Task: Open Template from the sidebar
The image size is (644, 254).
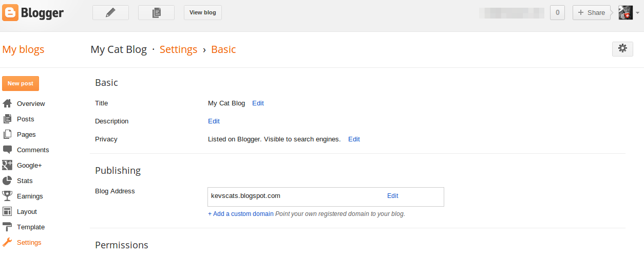Action: 30,227
